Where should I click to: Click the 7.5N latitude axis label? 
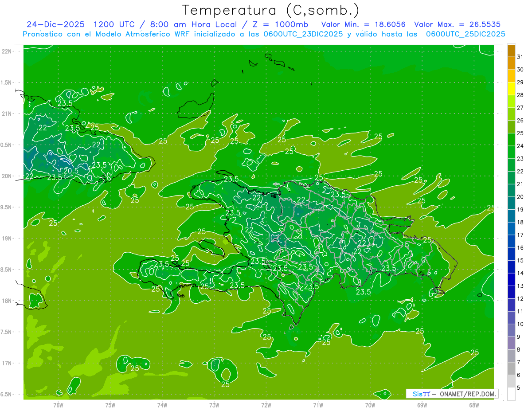click(x=6, y=332)
